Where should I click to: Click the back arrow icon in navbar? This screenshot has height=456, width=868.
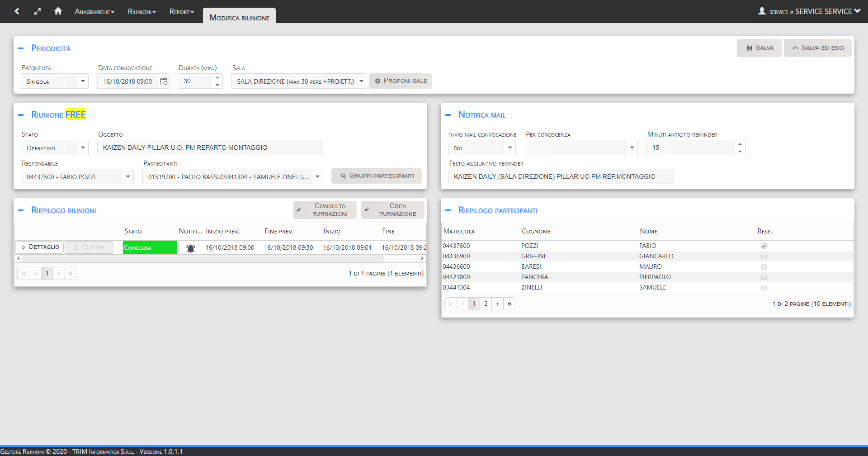[17, 11]
